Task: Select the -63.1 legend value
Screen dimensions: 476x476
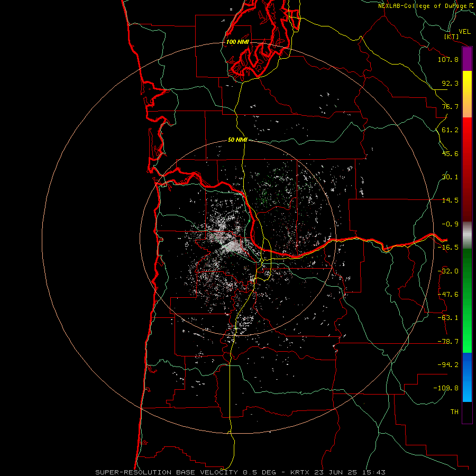Action: [448, 318]
